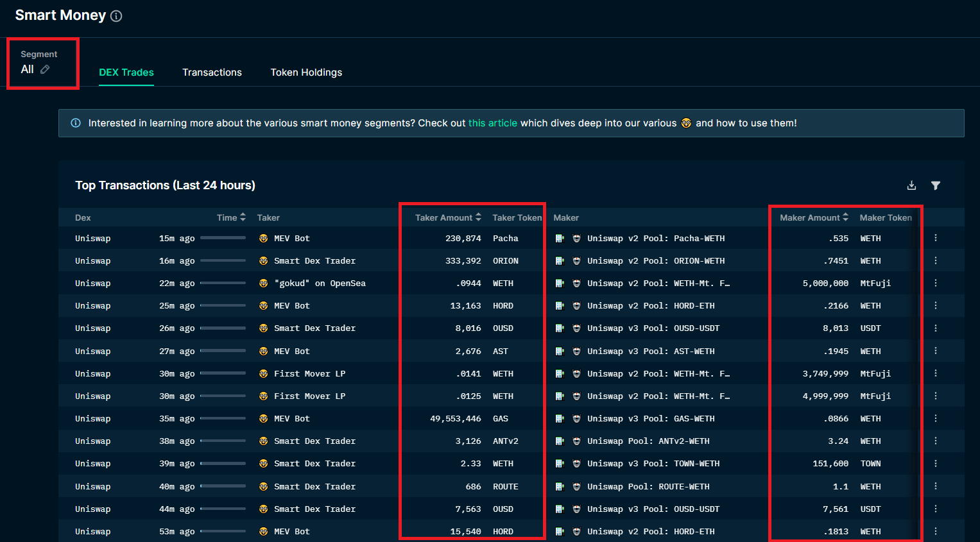Sort by the Maker Amount column arrows
The image size is (980, 542).
[x=845, y=217]
